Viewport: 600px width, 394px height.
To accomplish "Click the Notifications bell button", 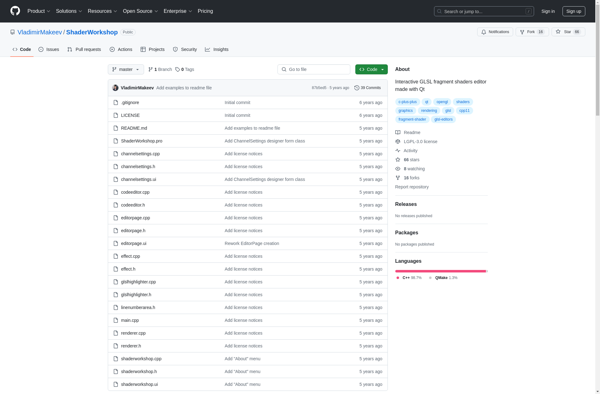I will [x=495, y=32].
